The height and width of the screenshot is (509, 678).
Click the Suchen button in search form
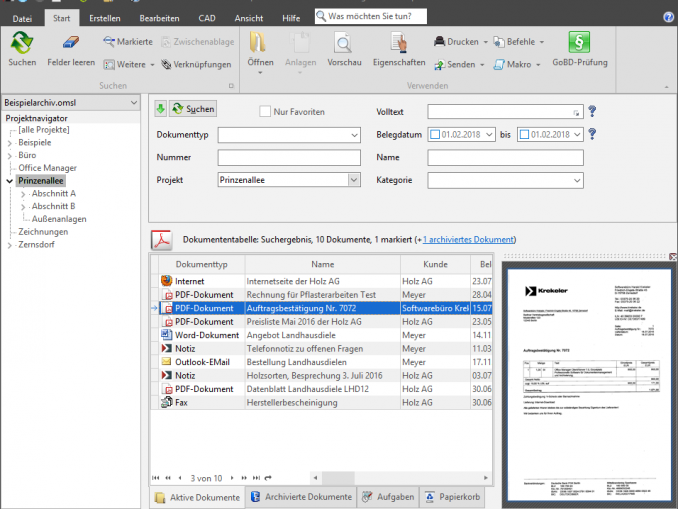click(193, 109)
